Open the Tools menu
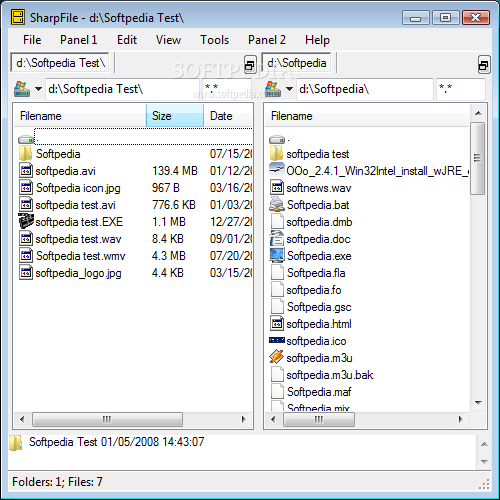This screenshot has height=500, width=500. [x=214, y=40]
